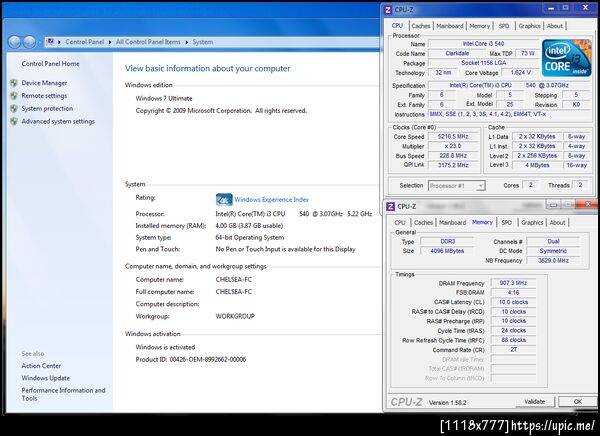Click the Validate button in CPU-Z

(x=535, y=402)
